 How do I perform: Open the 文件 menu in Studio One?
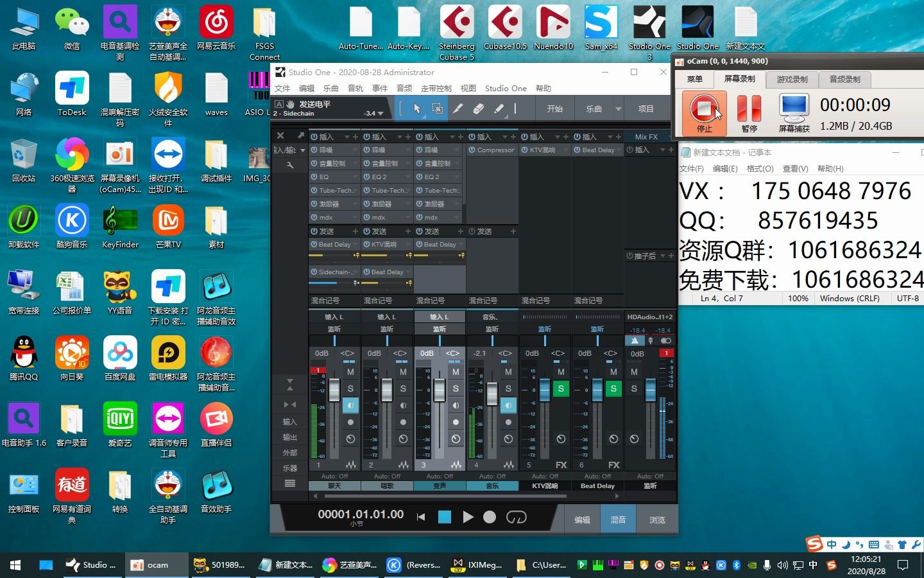[282, 89]
